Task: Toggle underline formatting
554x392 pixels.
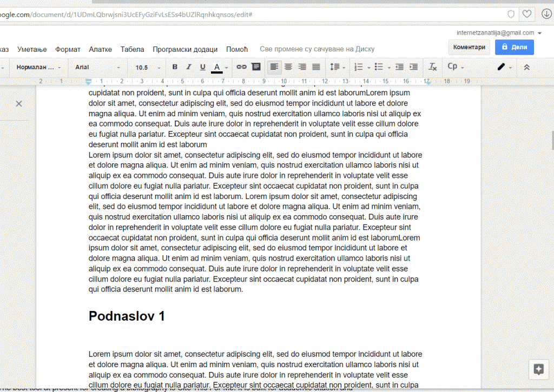Action: click(x=202, y=67)
